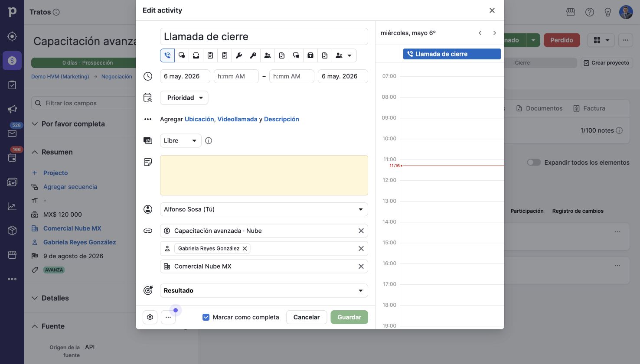Select the phone call activity type icon

click(167, 55)
